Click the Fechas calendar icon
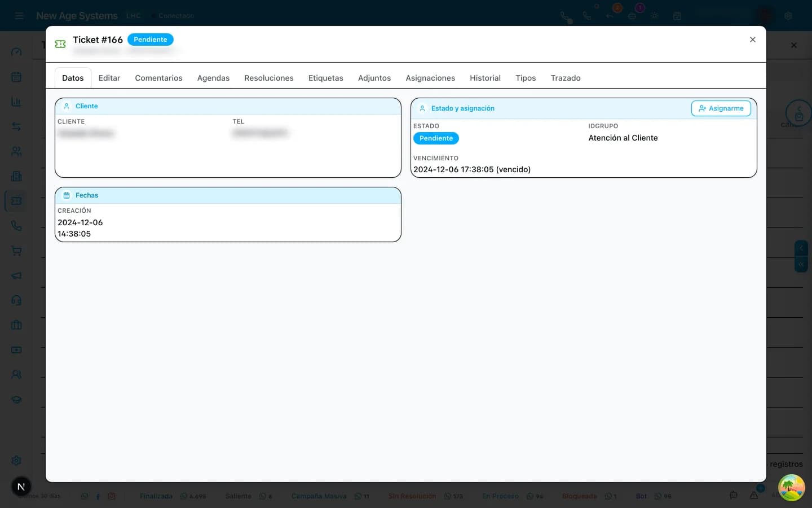The height and width of the screenshot is (508, 812). pos(67,195)
